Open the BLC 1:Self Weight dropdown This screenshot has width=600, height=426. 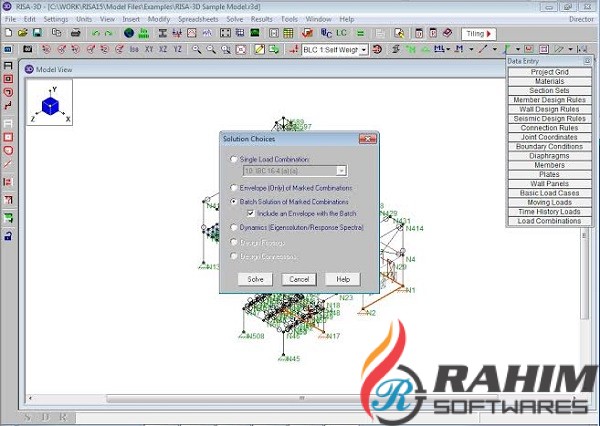click(364, 50)
